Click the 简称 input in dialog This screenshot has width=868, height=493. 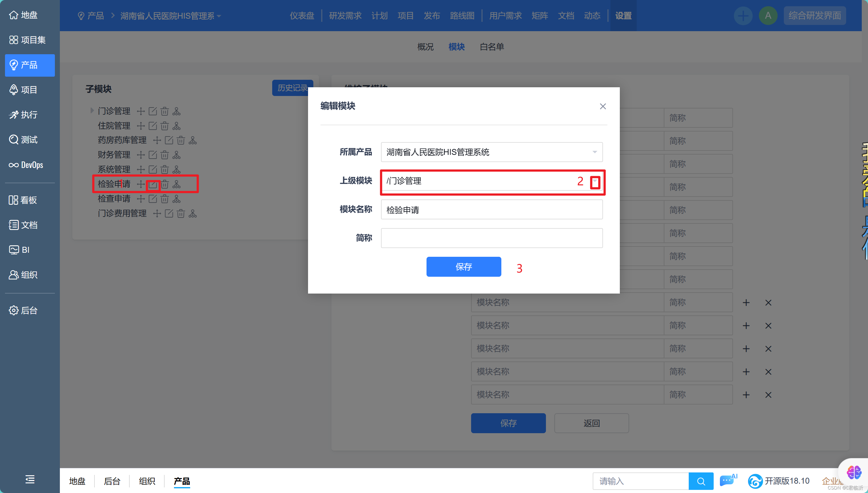tap(491, 238)
